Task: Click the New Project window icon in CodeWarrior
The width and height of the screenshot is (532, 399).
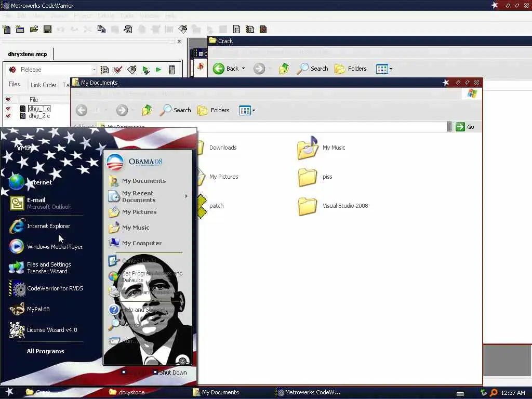Action: click(x=20, y=30)
